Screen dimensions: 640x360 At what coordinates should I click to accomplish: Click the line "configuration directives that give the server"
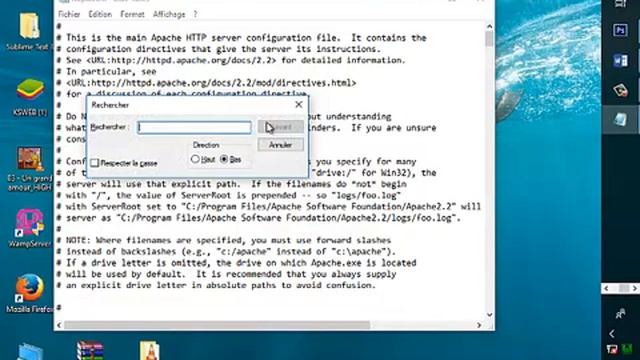[x=218, y=49]
